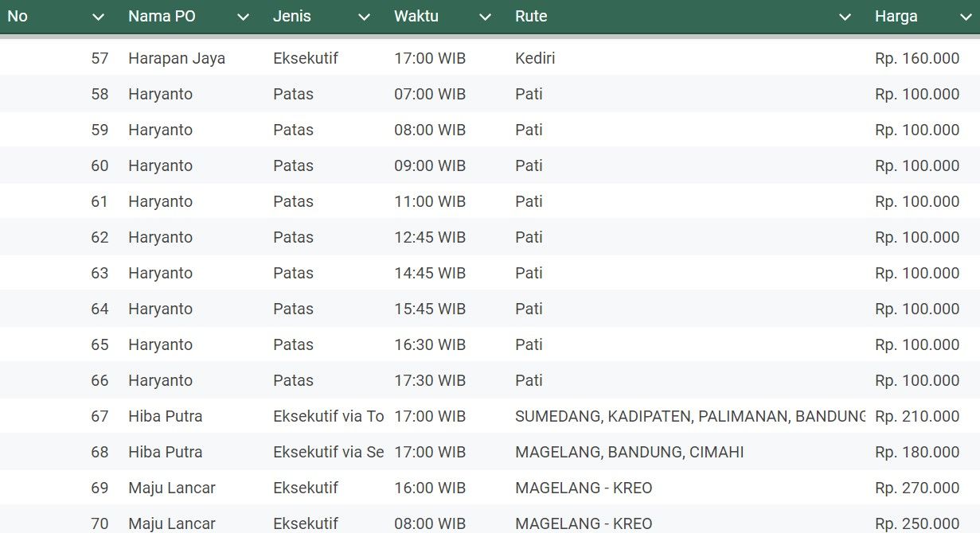The image size is (980, 533).
Task: Select Maju Lancar in row 69
Action: pos(172,488)
